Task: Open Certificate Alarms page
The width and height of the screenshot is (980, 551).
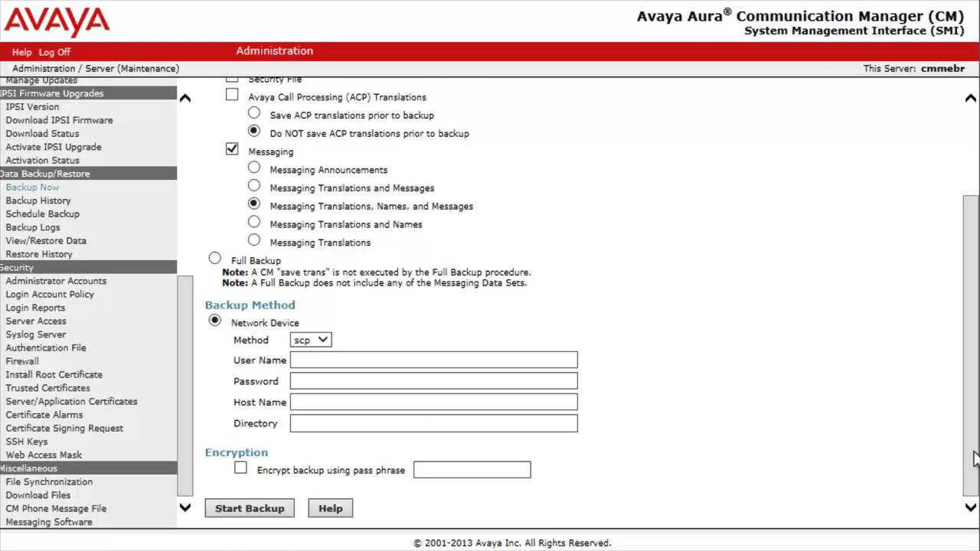Action: [x=44, y=415]
